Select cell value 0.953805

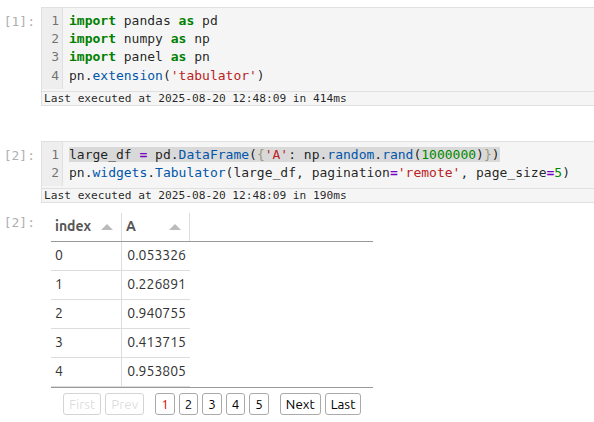[156, 372]
